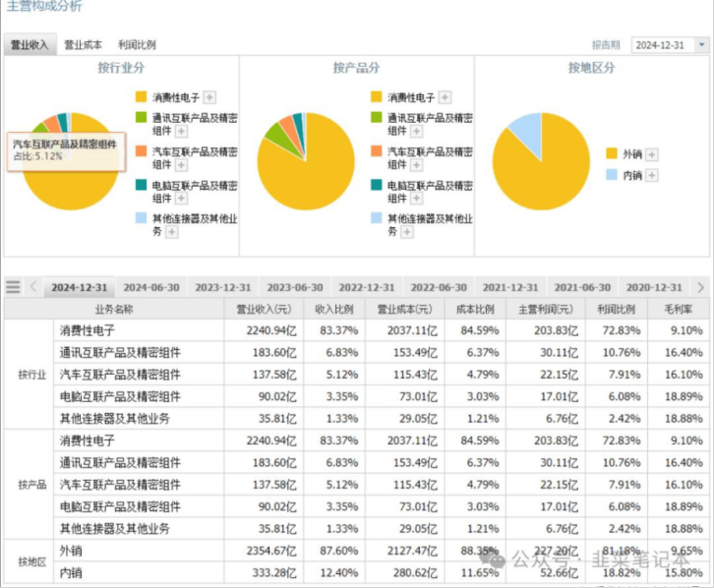
Task: Expand the 内销 plus in region legend
Action: click(x=652, y=175)
